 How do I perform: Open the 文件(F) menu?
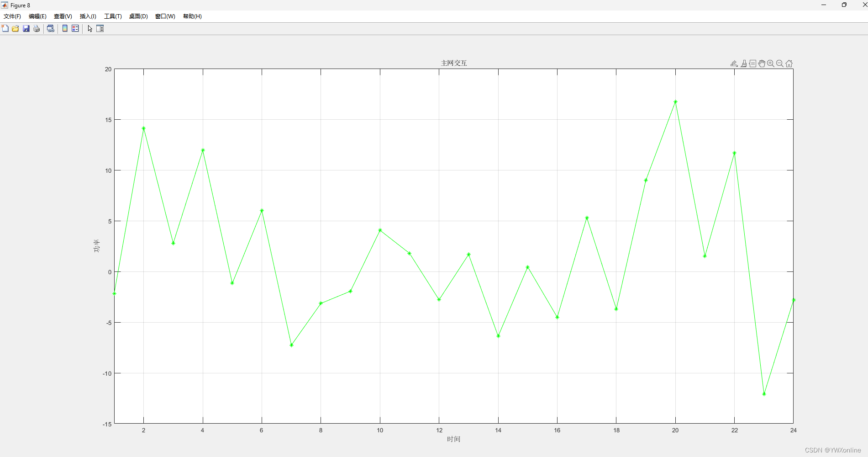pyautogui.click(x=12, y=16)
